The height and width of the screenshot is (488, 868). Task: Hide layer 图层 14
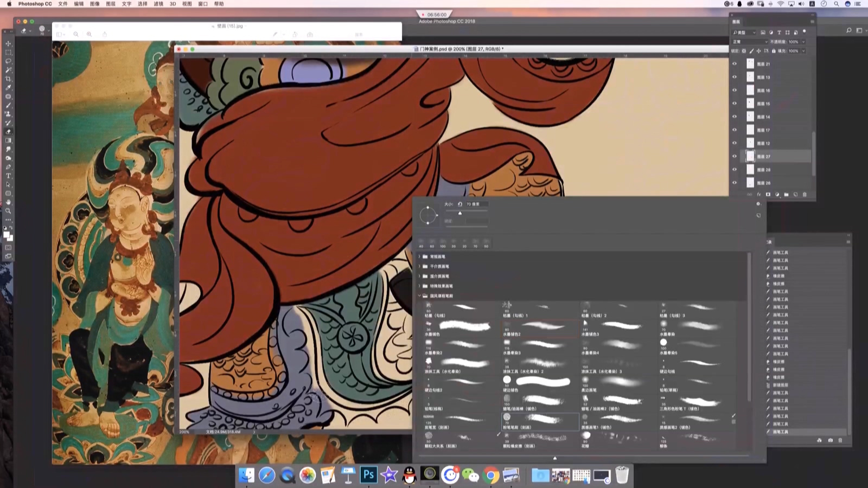pyautogui.click(x=735, y=117)
